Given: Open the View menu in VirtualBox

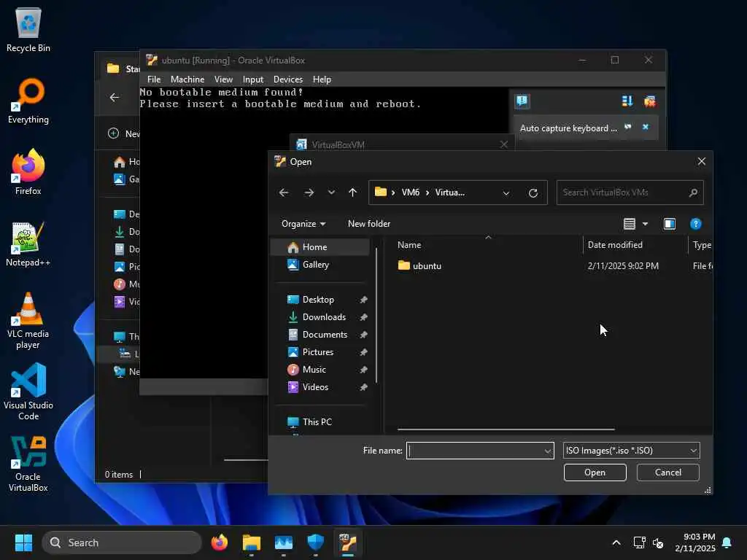Looking at the screenshot, I should tap(223, 79).
